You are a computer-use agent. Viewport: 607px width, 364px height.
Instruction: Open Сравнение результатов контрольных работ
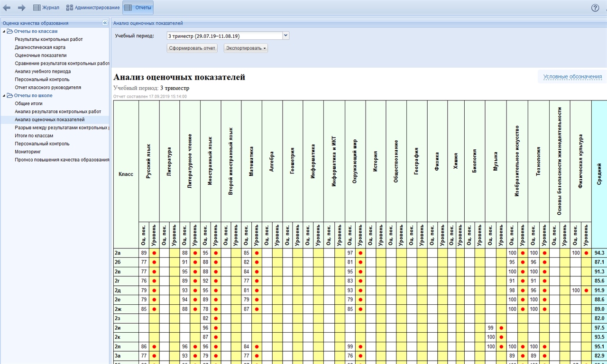tap(62, 64)
